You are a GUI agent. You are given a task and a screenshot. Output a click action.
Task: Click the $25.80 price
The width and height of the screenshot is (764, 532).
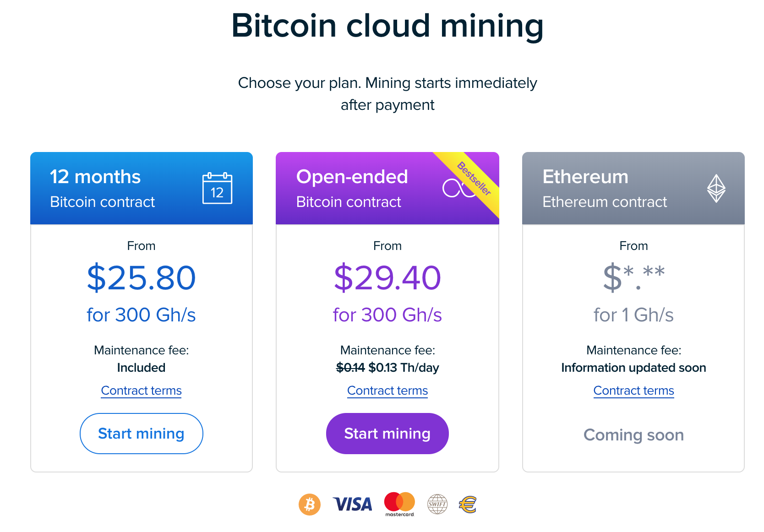[141, 278]
